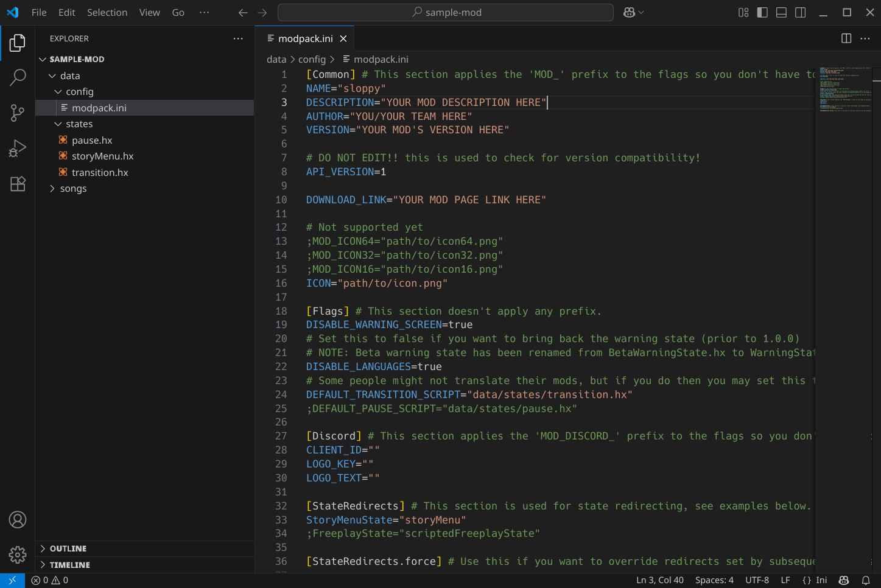Open modpack.ini in the file tree
The width and height of the screenshot is (881, 588).
pyautogui.click(x=145, y=108)
